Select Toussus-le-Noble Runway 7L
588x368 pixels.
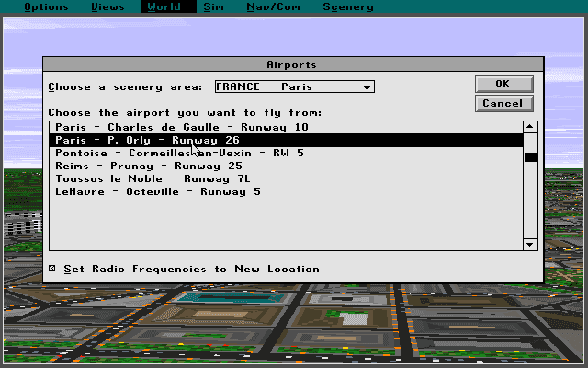153,178
